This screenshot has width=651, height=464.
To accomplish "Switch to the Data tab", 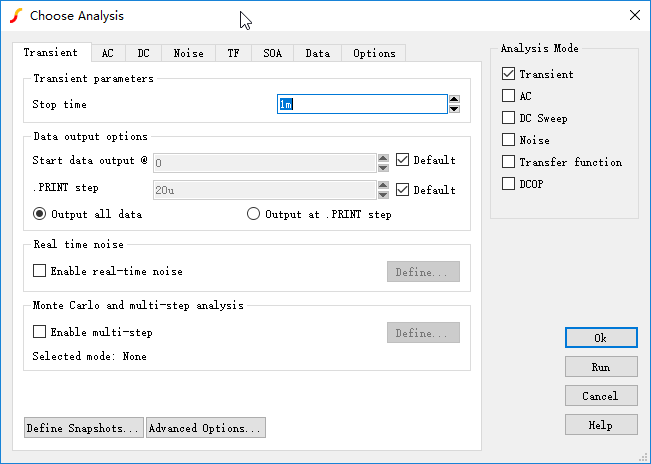I will point(318,53).
